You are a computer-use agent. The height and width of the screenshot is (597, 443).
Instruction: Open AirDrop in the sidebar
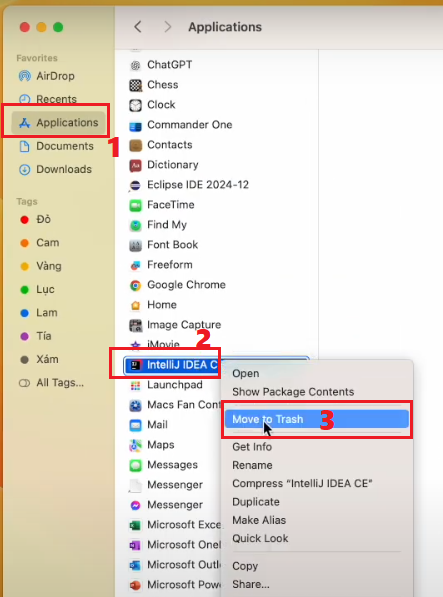tap(46, 76)
